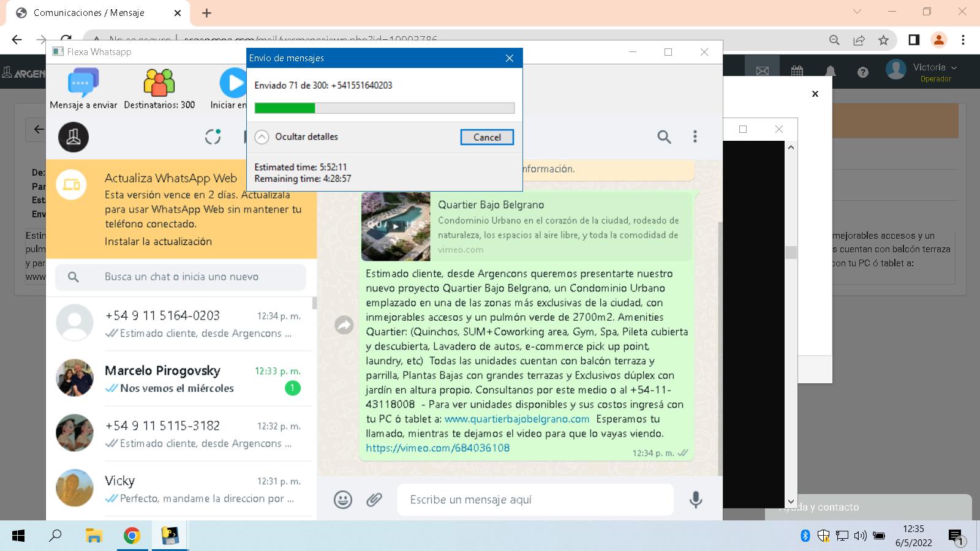Open the emoji picker icon
The image size is (980, 551).
(343, 500)
